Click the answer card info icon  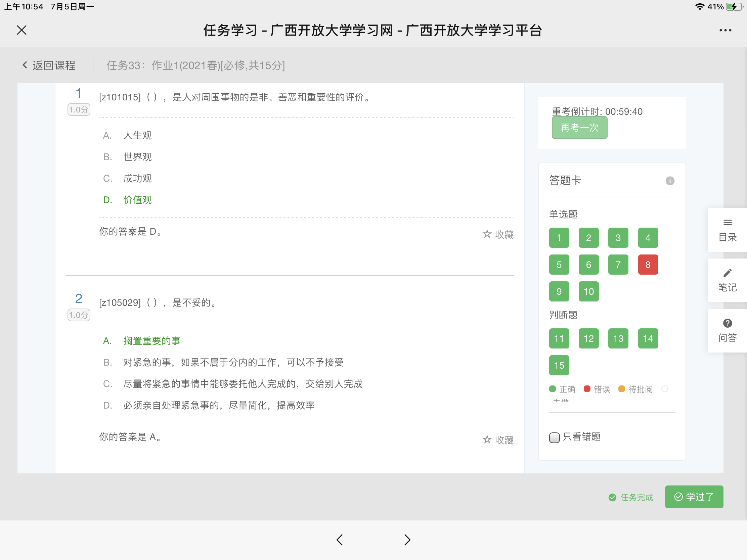[670, 181]
